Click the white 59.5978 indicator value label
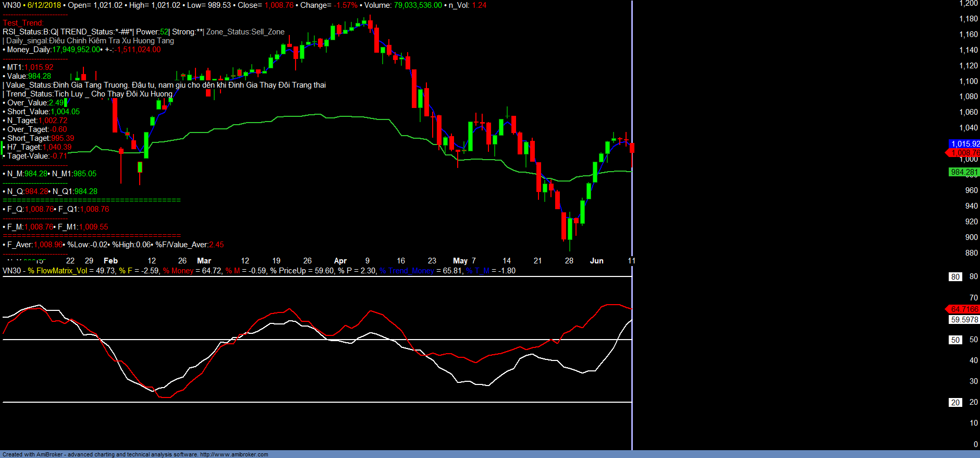This screenshot has height=458, width=980. tap(964, 320)
